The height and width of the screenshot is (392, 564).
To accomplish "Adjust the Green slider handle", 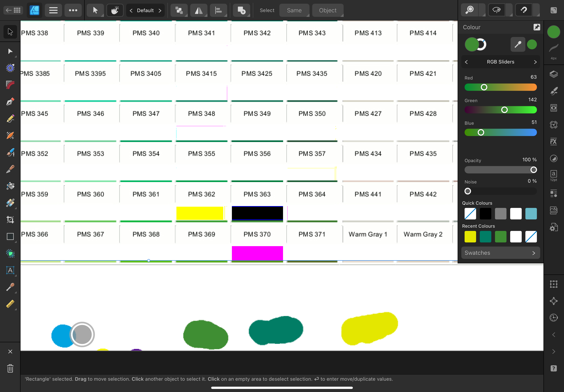I will [x=504, y=110].
